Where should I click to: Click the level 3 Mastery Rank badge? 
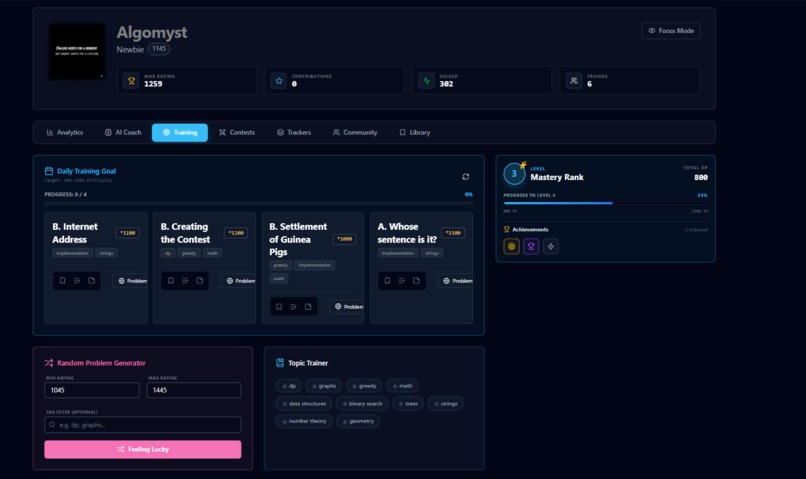pos(514,174)
